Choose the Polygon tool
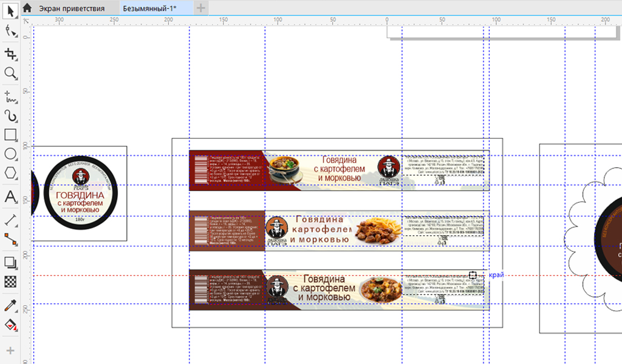 10,174
